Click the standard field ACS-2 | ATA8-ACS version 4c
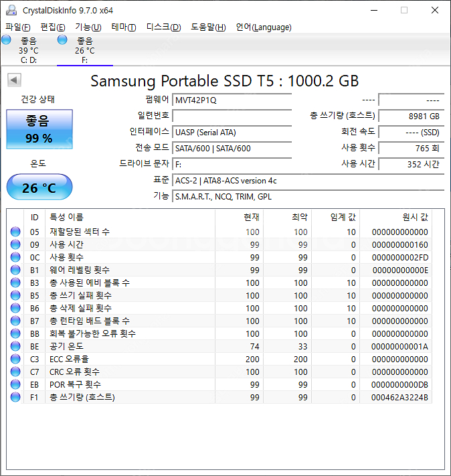Image resolution: width=451 pixels, height=476 pixels. point(308,181)
